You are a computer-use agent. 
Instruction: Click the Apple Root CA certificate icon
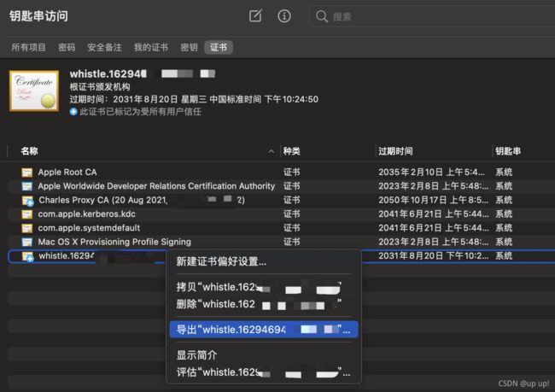[x=27, y=173]
